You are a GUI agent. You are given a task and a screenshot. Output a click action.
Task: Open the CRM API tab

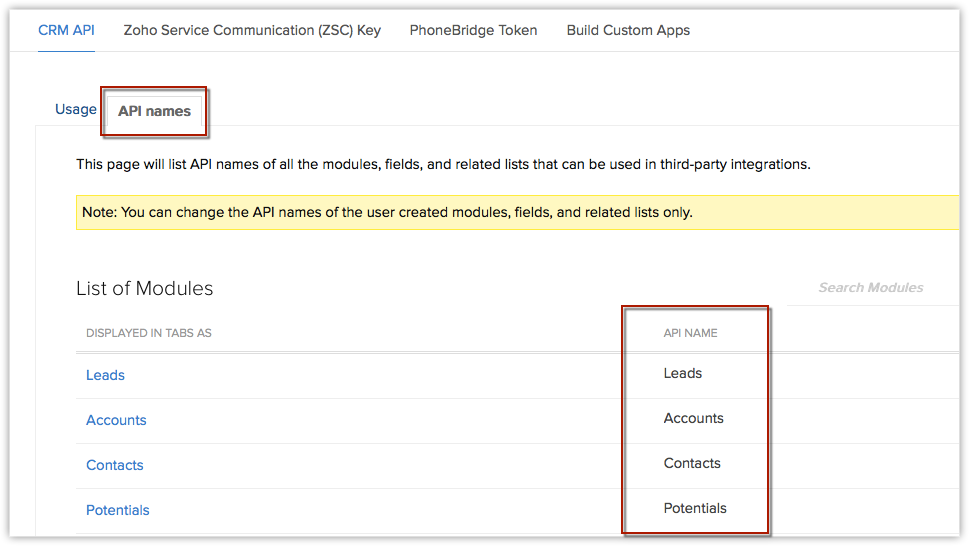click(66, 30)
